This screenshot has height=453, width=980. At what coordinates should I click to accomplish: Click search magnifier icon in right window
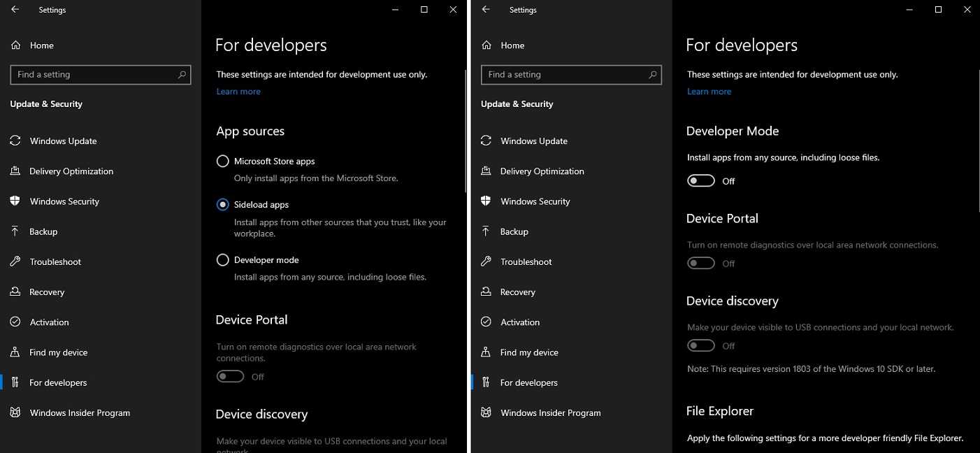653,74
